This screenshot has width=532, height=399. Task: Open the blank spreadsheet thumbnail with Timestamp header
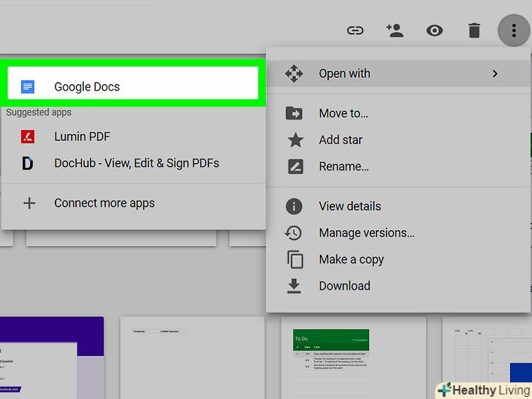[x=192, y=358]
